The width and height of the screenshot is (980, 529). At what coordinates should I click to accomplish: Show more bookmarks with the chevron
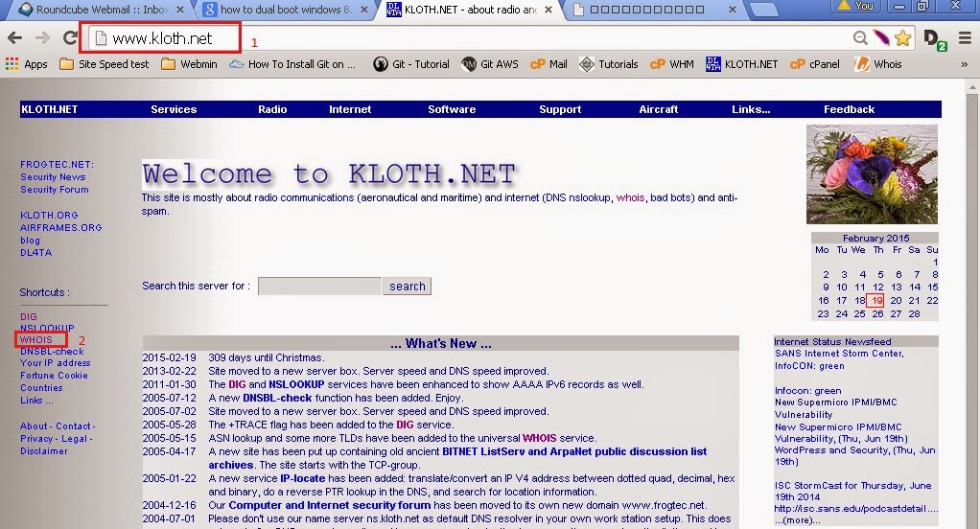tap(965, 63)
